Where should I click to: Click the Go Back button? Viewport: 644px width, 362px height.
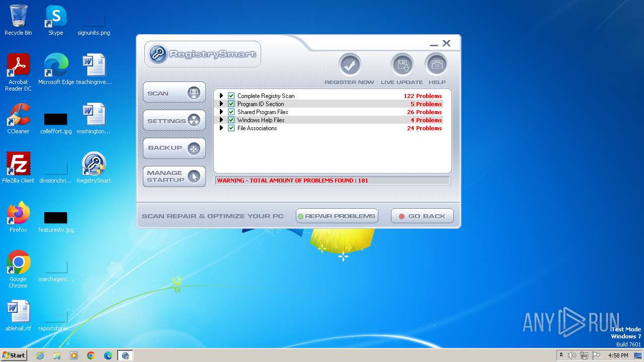(422, 216)
